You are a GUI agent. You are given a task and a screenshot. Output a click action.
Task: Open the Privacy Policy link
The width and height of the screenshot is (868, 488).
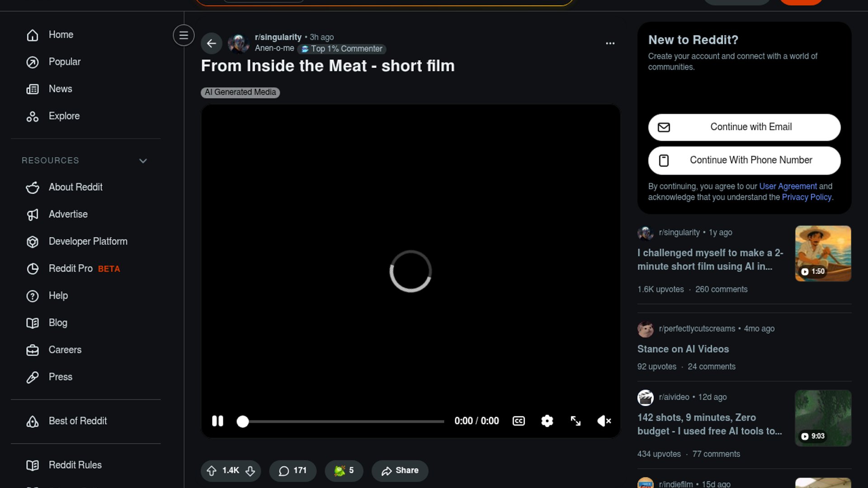(807, 197)
